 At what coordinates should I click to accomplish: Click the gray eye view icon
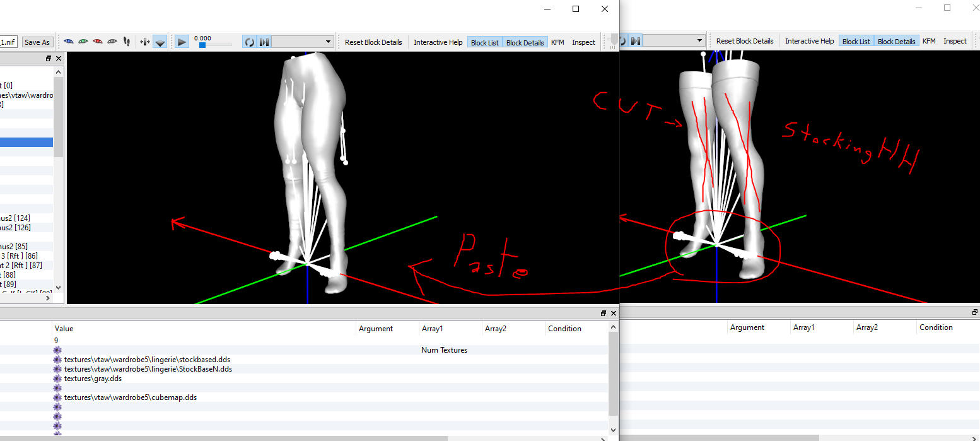[112, 42]
